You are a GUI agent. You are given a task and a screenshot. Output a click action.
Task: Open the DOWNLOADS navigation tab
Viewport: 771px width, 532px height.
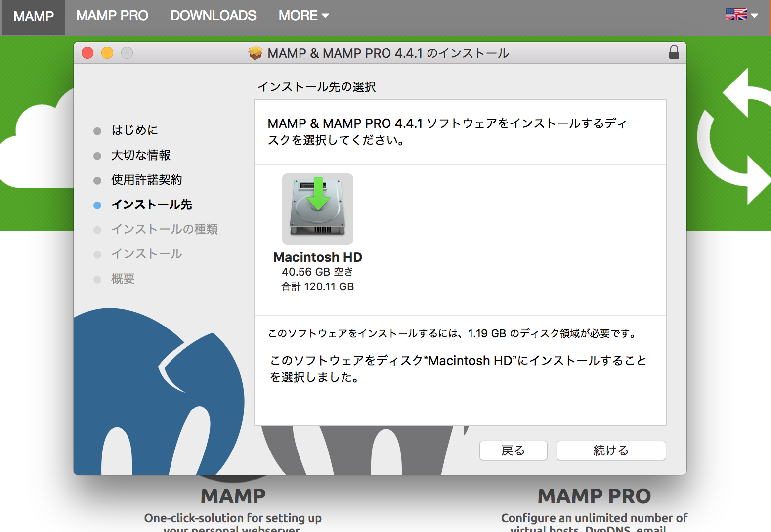[x=214, y=16]
